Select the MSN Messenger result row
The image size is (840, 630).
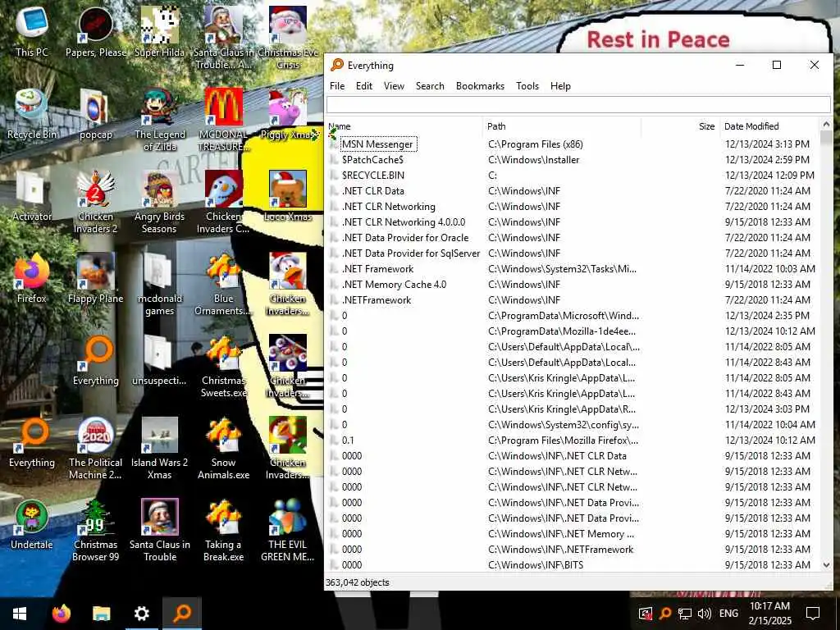tap(572, 144)
